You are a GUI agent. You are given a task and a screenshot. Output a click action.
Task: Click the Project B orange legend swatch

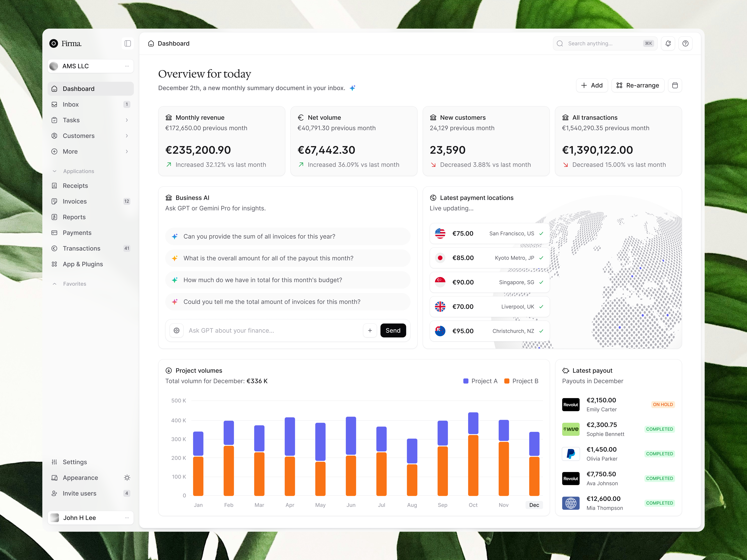(507, 381)
